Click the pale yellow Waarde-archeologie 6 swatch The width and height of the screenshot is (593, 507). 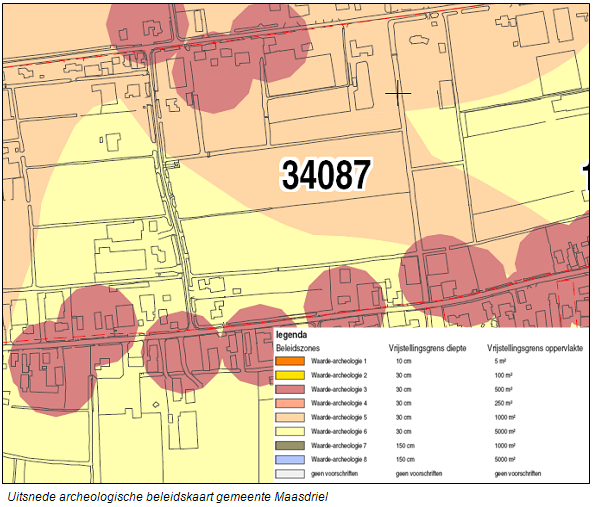(x=290, y=431)
